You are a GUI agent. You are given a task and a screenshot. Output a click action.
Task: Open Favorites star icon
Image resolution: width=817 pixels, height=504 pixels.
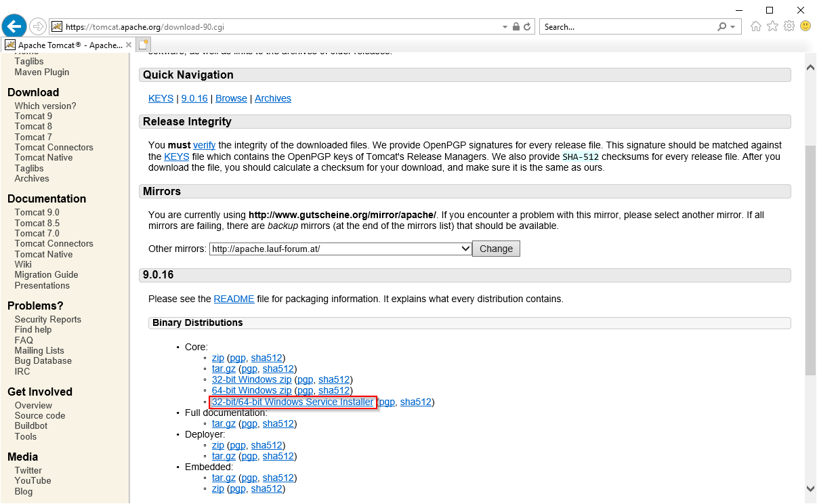pyautogui.click(x=772, y=26)
